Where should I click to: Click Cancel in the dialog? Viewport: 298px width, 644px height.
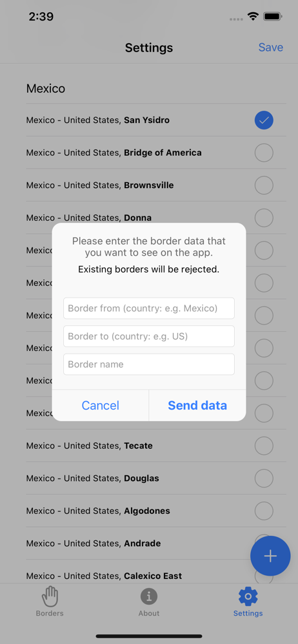[101, 405]
